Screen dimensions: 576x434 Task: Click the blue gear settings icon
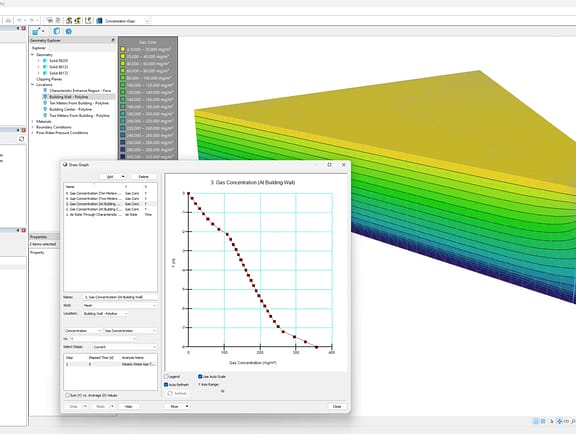(x=68, y=32)
